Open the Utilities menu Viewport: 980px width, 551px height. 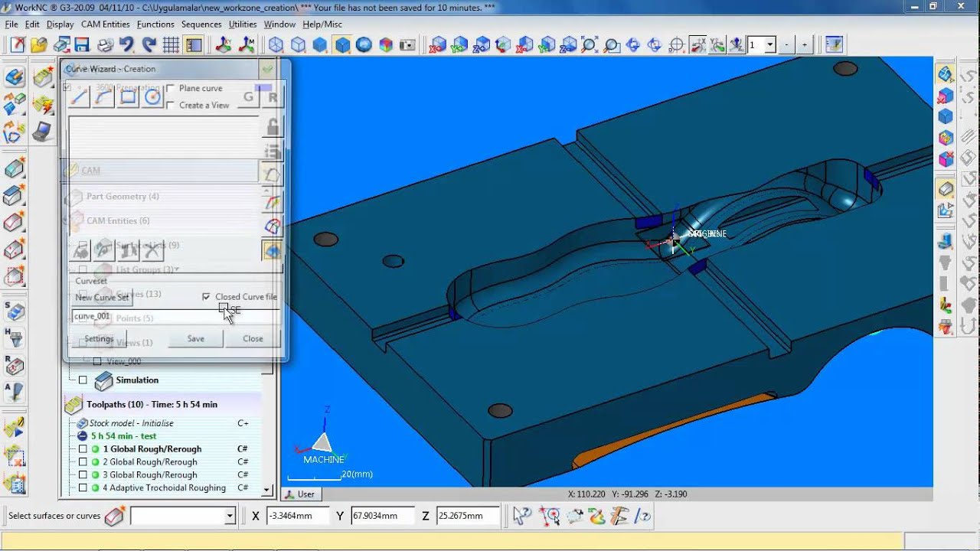(243, 24)
